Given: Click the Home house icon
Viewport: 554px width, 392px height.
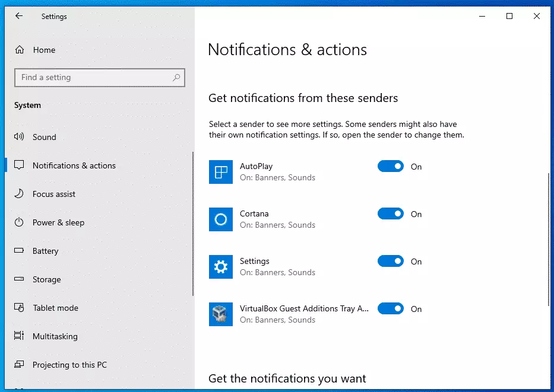Looking at the screenshot, I should point(20,50).
